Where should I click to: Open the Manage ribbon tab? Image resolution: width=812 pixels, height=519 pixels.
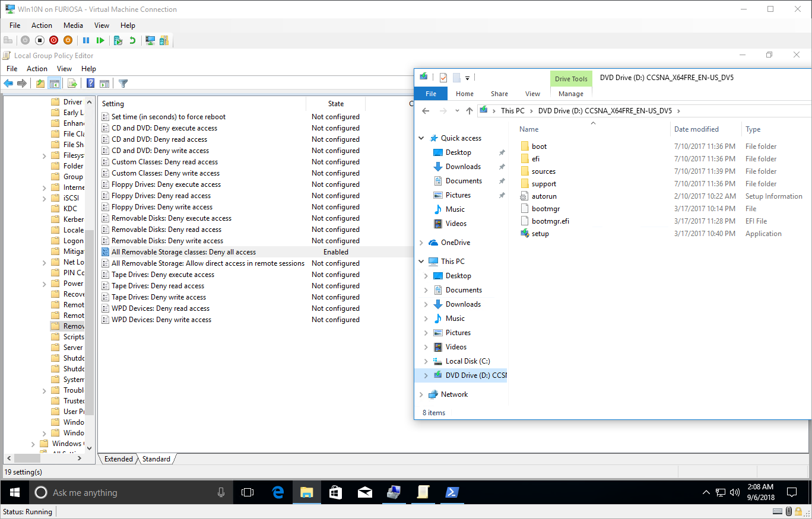(x=571, y=94)
